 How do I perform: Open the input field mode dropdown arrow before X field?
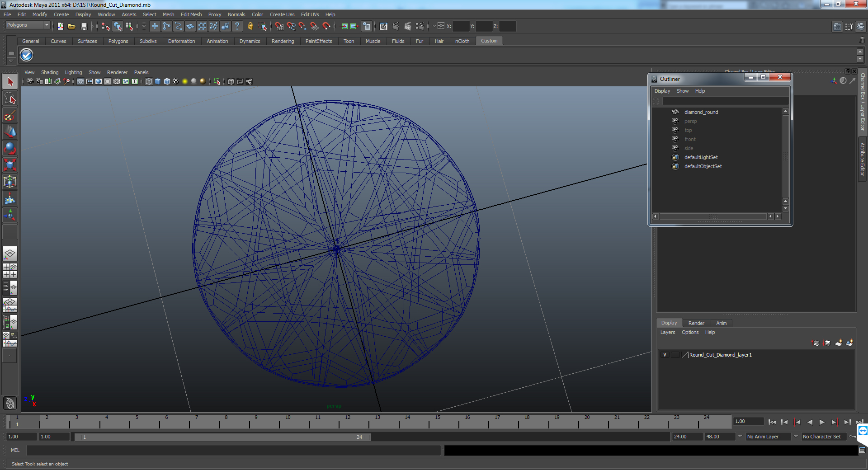[x=434, y=26]
